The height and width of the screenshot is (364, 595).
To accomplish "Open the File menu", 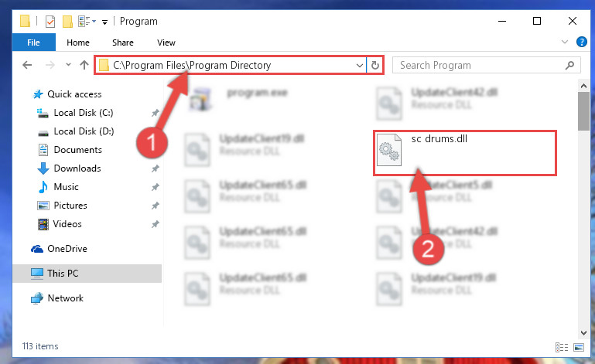I will pyautogui.click(x=33, y=43).
